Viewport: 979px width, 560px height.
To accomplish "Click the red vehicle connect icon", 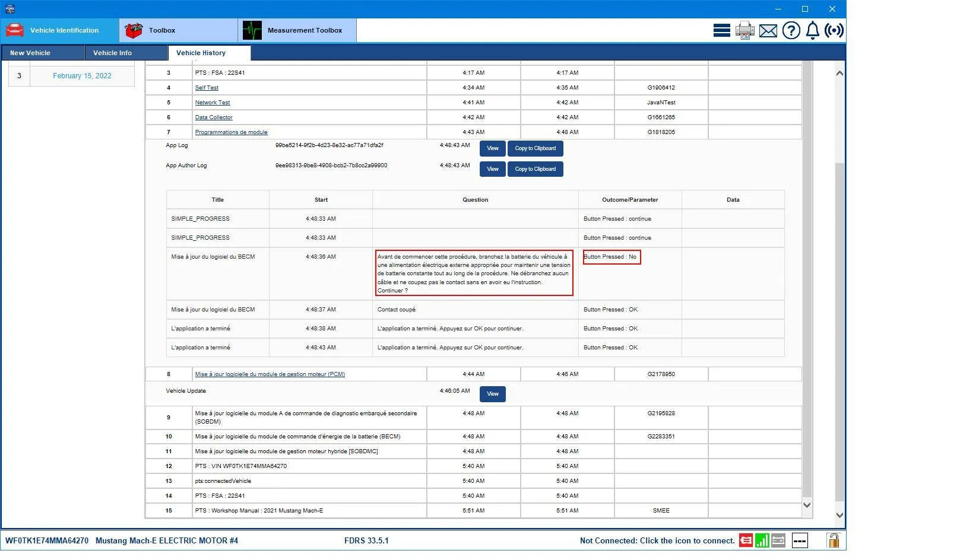I will [x=746, y=540].
